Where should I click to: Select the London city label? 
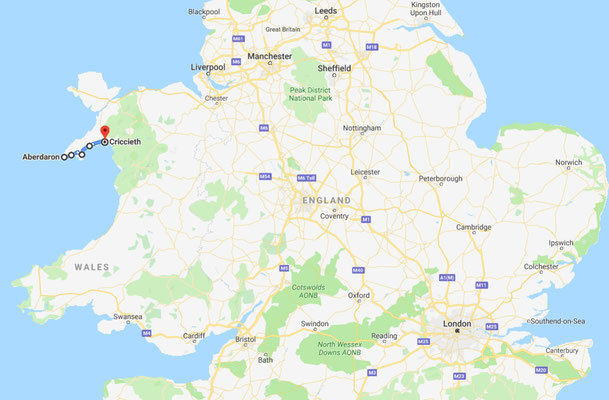(457, 323)
